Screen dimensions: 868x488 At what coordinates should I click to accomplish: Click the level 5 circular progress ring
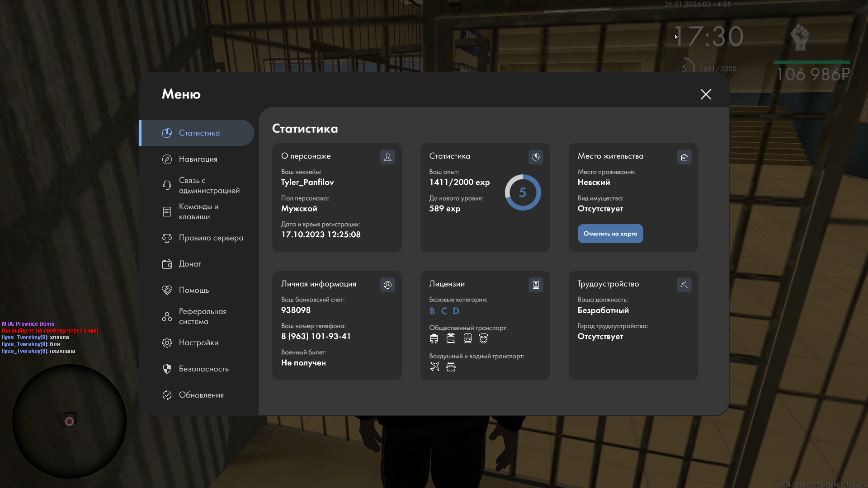523,192
